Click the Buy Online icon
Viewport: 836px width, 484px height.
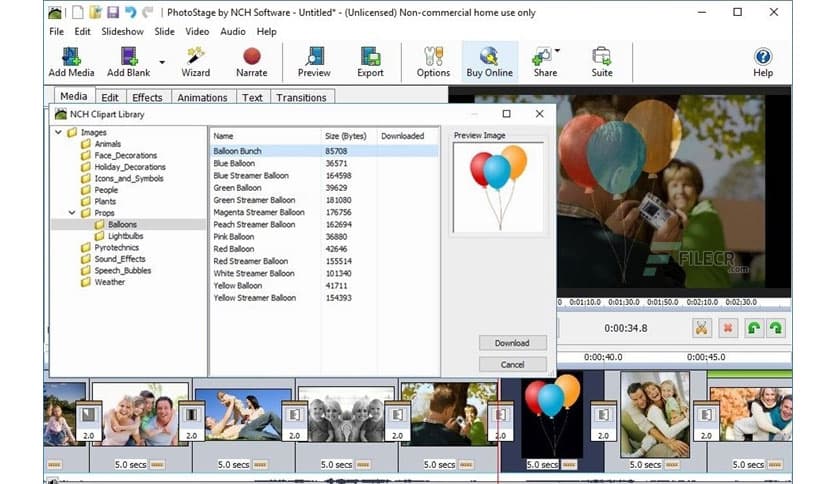(489, 62)
